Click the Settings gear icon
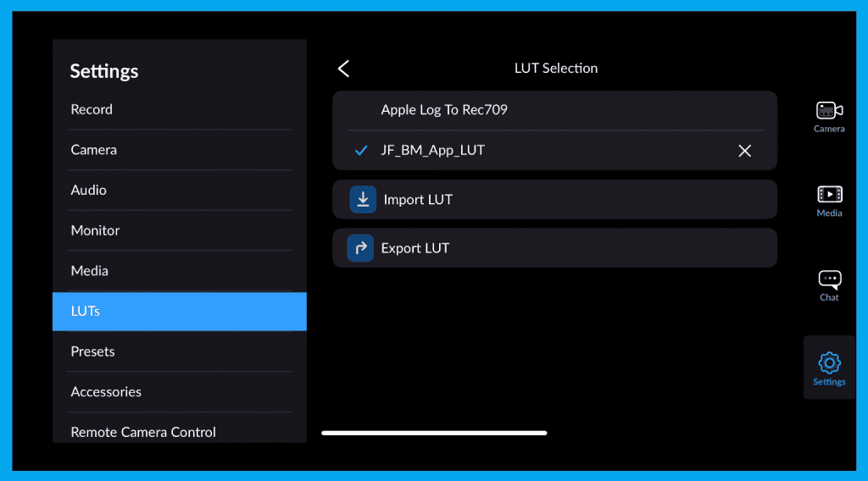 829,363
